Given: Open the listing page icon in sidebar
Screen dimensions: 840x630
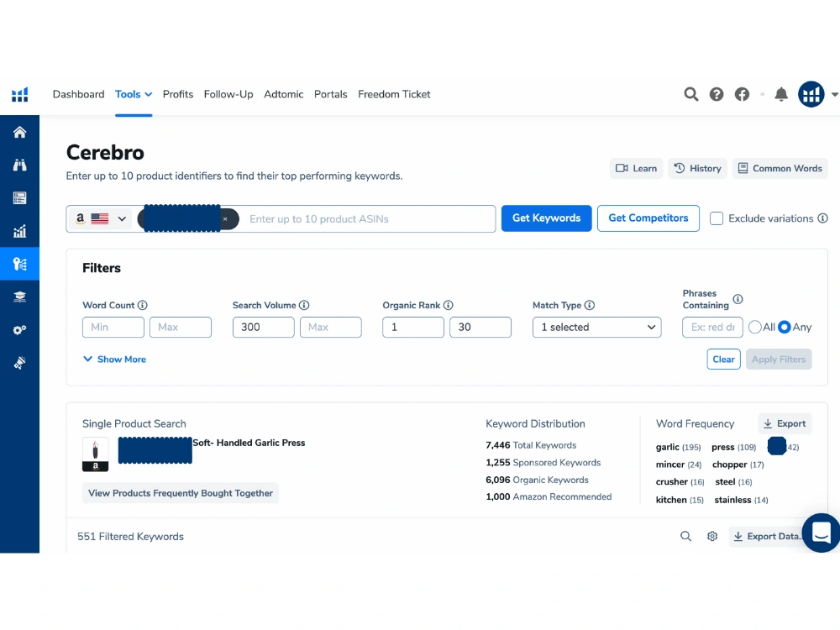Looking at the screenshot, I should click(x=20, y=198).
